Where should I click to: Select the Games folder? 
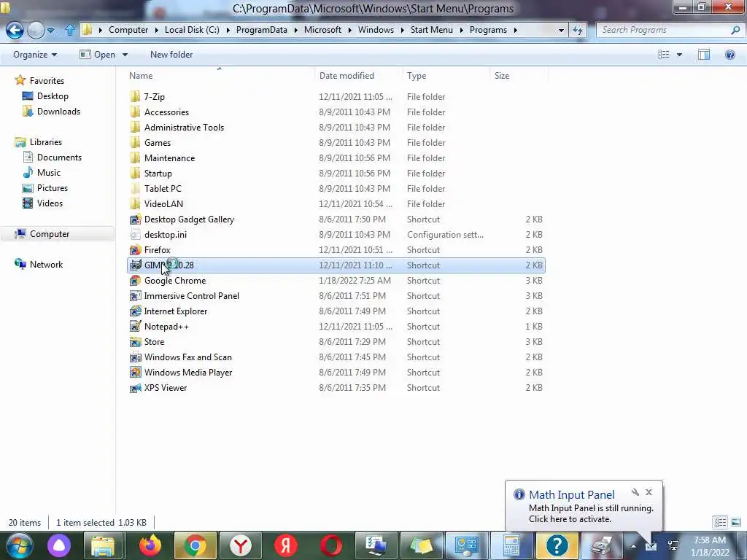(158, 142)
